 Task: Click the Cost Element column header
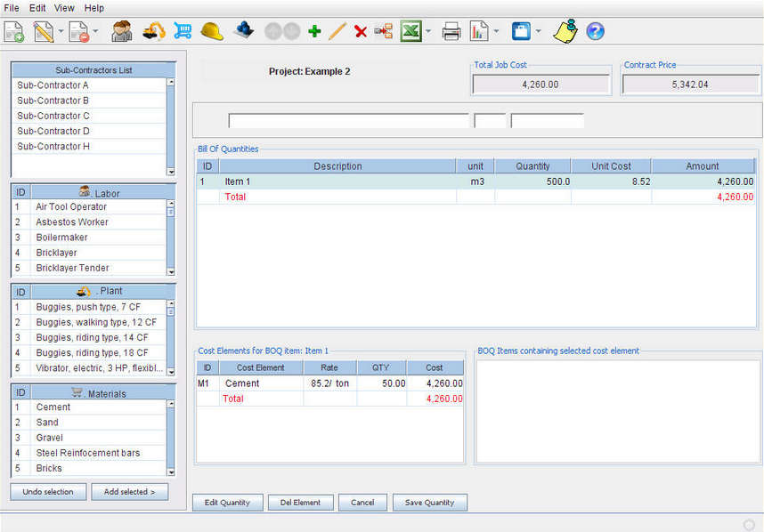pos(261,367)
